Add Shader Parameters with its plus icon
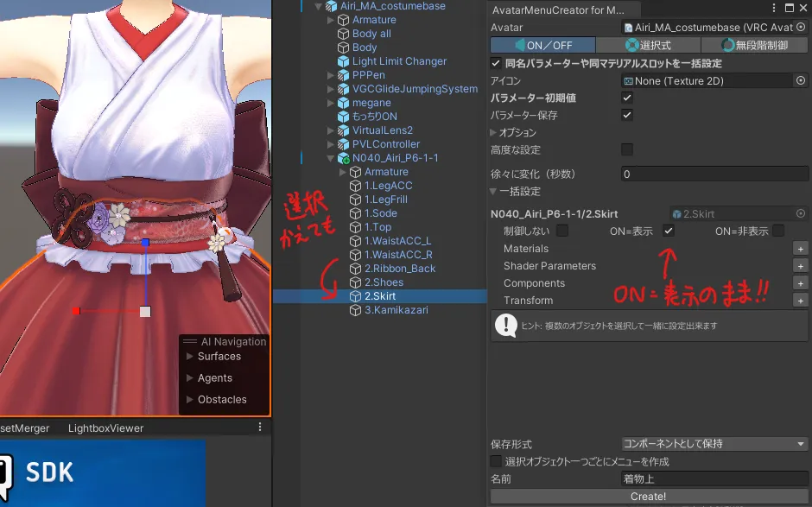 (x=801, y=266)
